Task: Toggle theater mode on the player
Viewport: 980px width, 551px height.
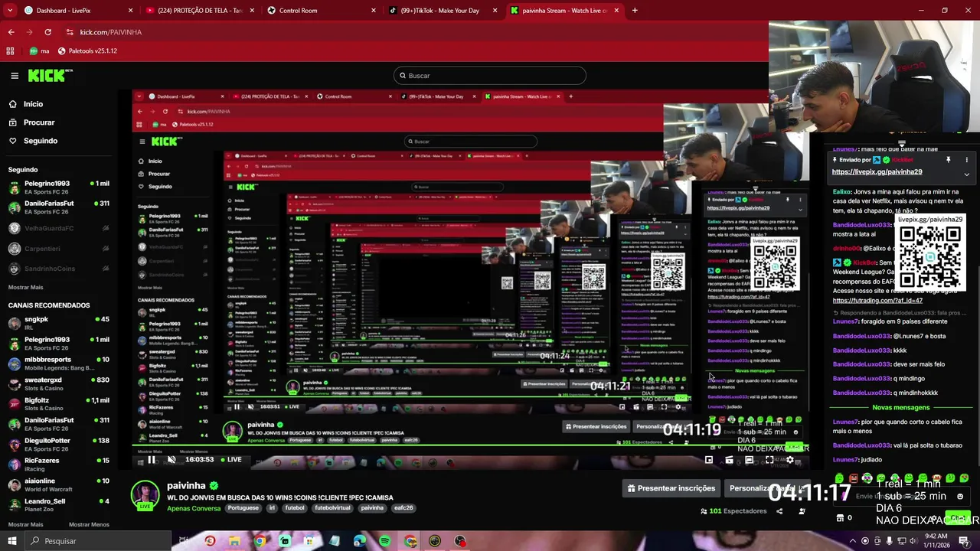Action: [749, 460]
